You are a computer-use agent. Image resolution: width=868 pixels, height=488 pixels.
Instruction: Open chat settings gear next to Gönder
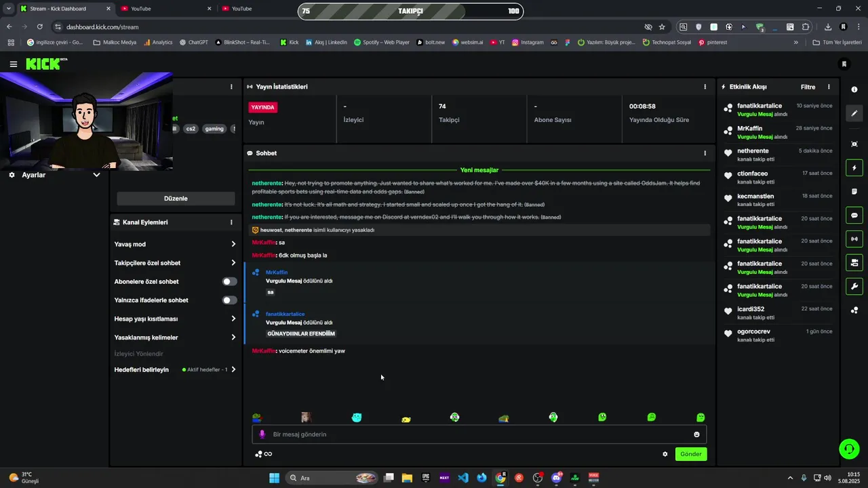[x=665, y=454]
